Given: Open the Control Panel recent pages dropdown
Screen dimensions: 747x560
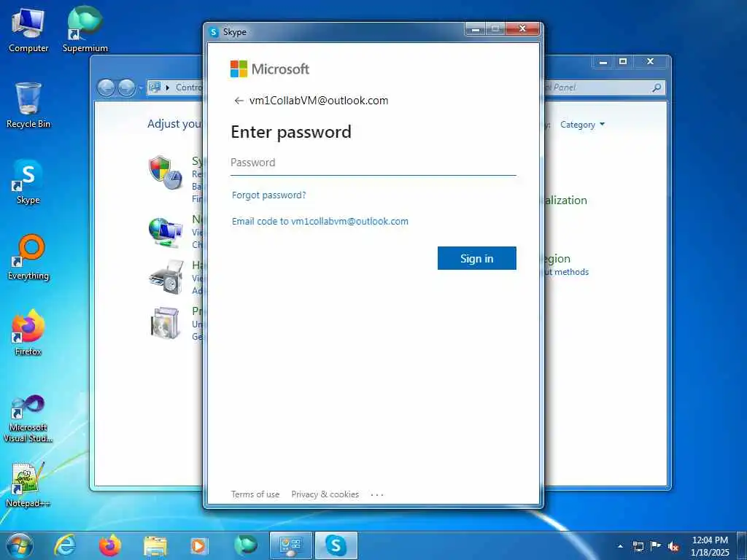Looking at the screenshot, I should (x=141, y=88).
